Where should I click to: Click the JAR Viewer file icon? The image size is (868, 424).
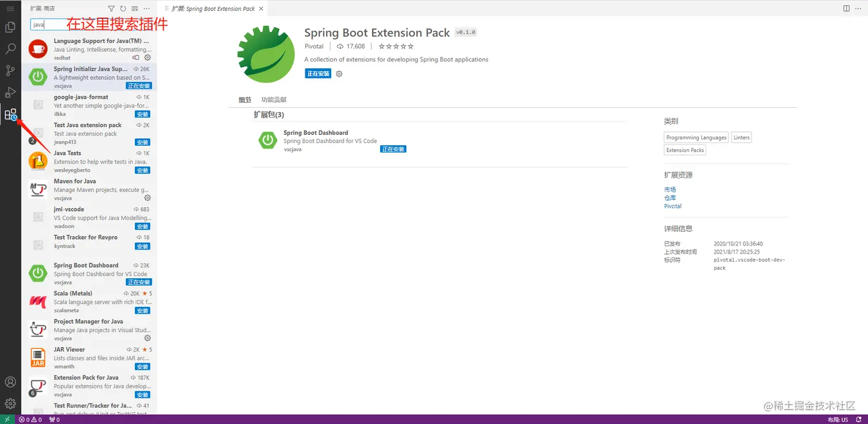[38, 358]
